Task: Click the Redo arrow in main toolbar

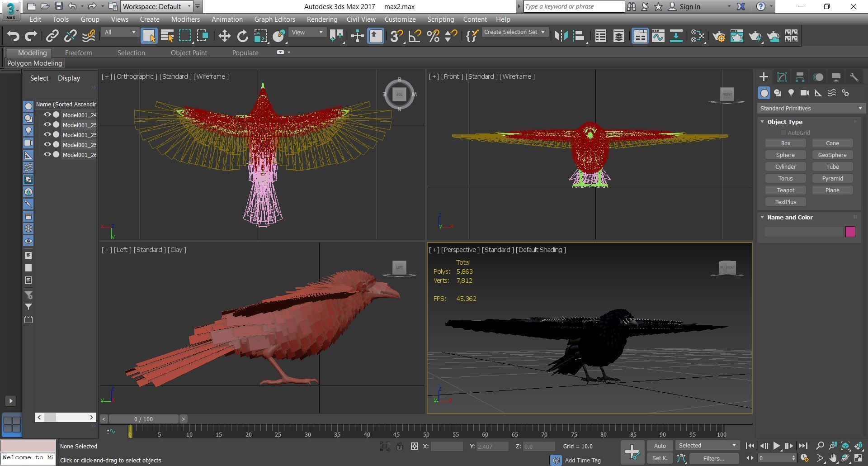Action: point(31,36)
